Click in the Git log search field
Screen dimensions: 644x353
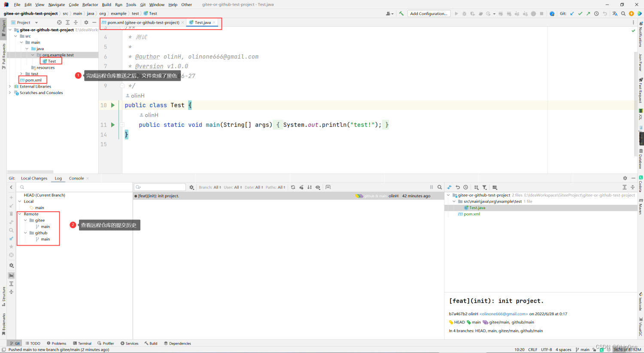point(160,187)
